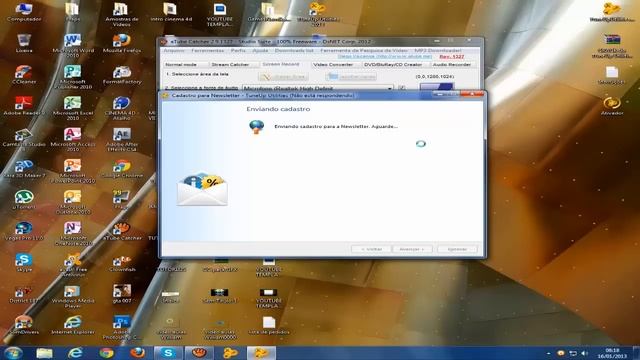Toggle the checkbox beside audio source dropdown
The width and height of the screenshot is (640, 360).
[x=402, y=88]
